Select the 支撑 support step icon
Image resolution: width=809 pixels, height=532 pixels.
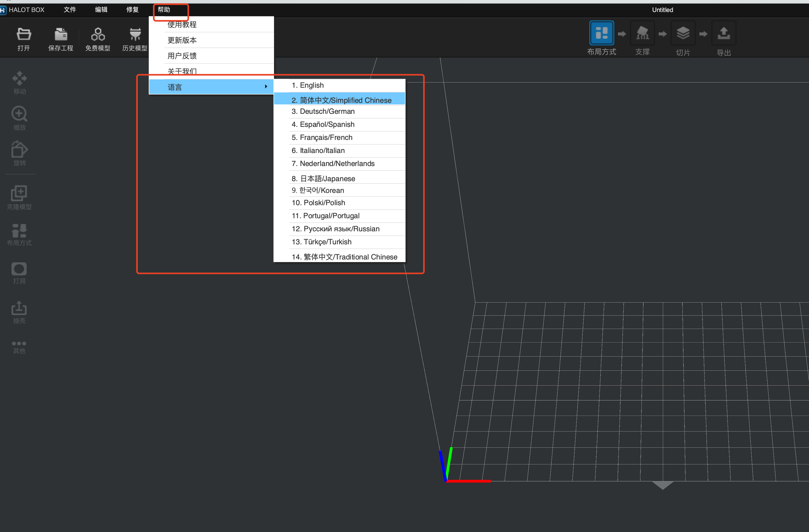click(x=642, y=33)
